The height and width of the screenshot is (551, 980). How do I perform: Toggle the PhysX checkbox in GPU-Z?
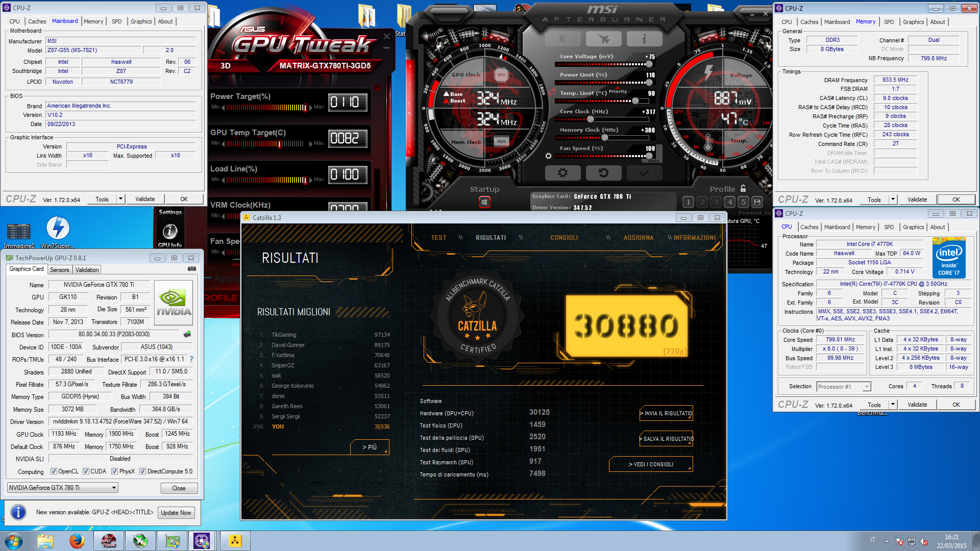114,471
